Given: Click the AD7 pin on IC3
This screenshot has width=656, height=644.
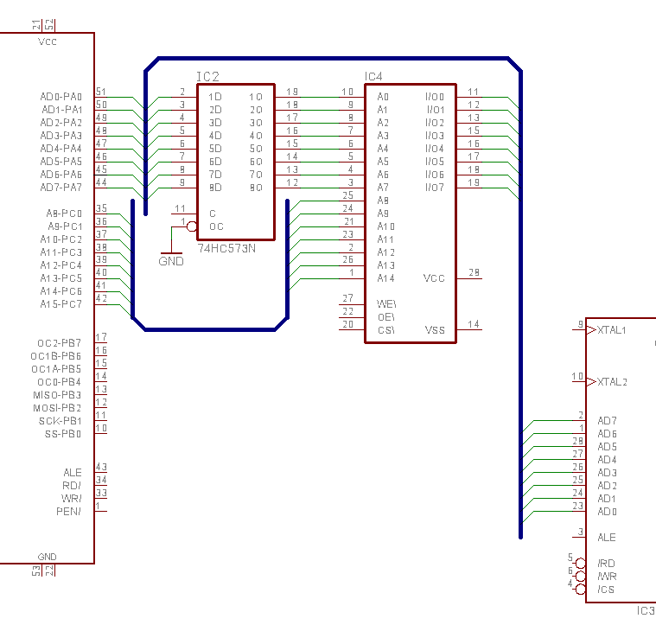Looking at the screenshot, I should click(x=607, y=421).
